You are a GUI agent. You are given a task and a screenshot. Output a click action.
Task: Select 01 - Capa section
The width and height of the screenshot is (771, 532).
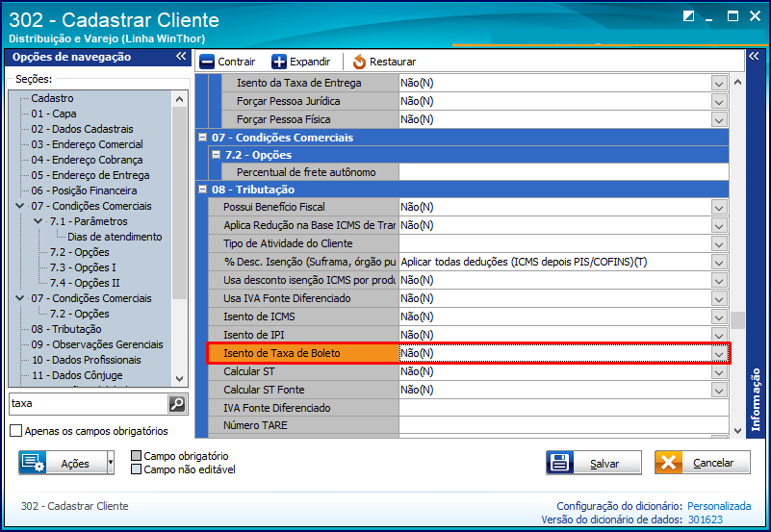54,114
